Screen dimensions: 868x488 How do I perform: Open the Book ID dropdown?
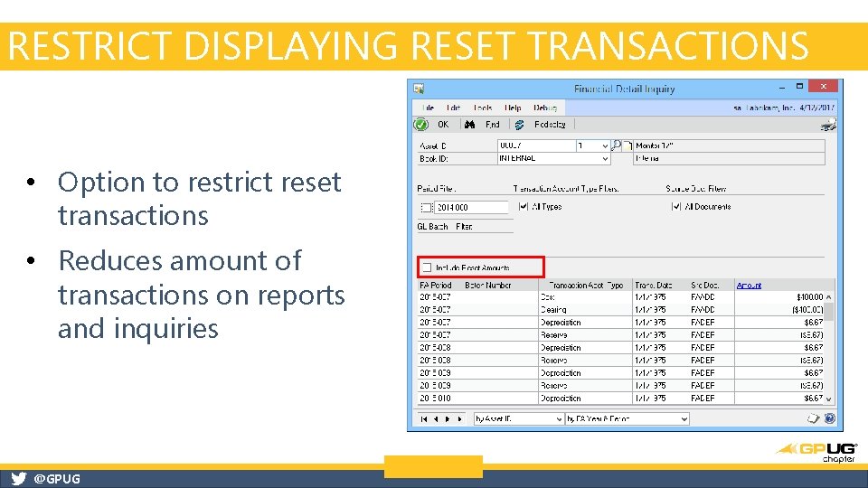click(x=605, y=159)
